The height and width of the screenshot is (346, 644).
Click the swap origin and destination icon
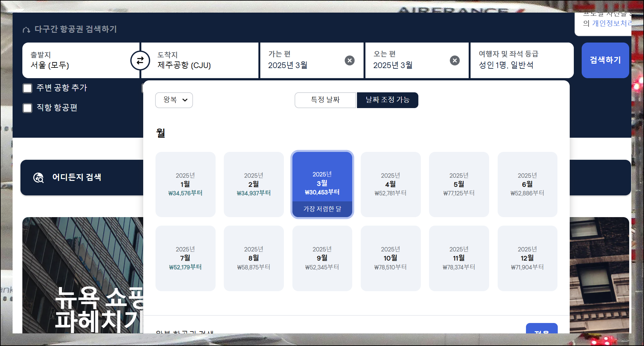click(140, 60)
